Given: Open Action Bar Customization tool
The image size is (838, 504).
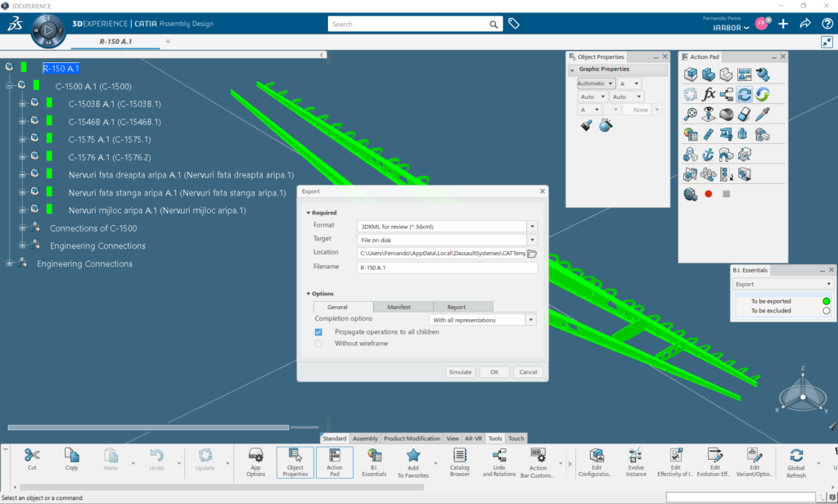Looking at the screenshot, I should click(x=538, y=461).
